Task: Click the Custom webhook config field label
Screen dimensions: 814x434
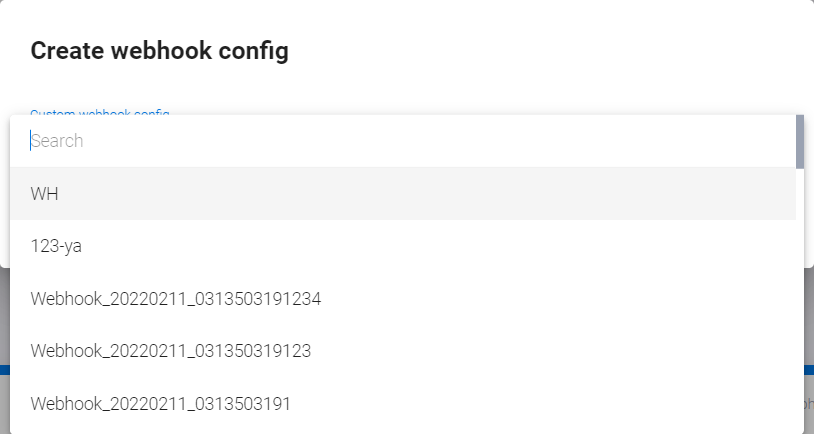Action: (x=100, y=112)
